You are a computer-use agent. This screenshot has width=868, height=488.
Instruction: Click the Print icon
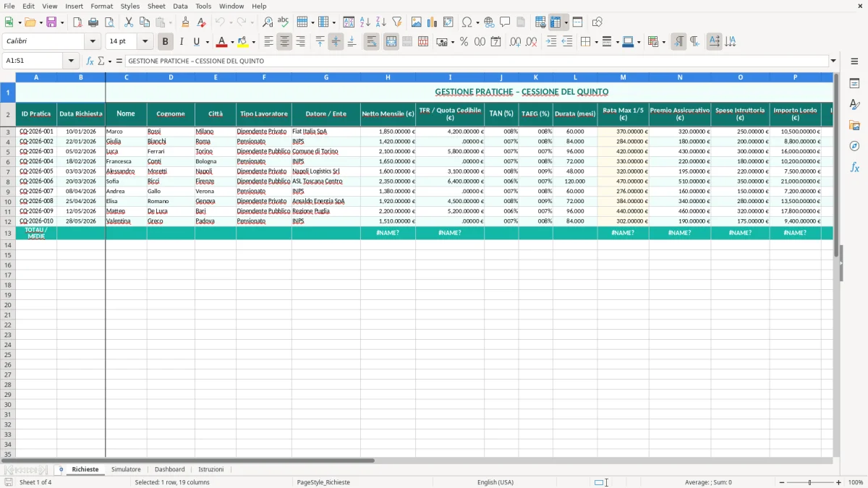click(x=93, y=22)
